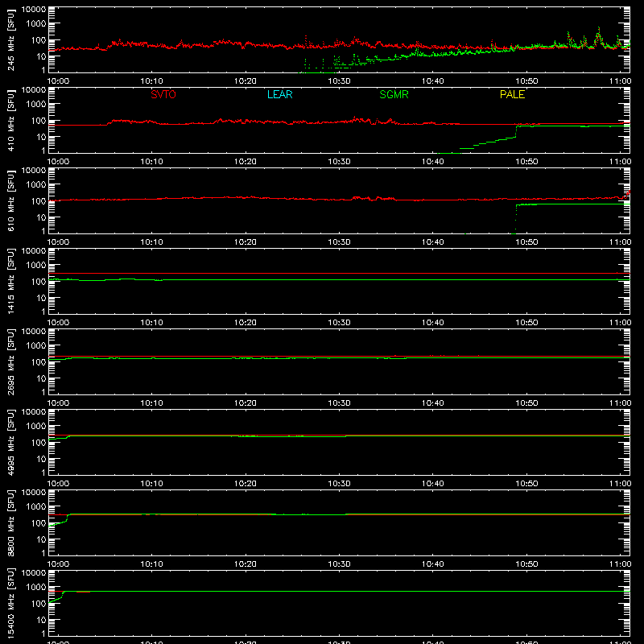Select the '4995 MHz [SFU]' axis title
Image resolution: width=644 pixels, height=644 pixels.
[11, 442]
